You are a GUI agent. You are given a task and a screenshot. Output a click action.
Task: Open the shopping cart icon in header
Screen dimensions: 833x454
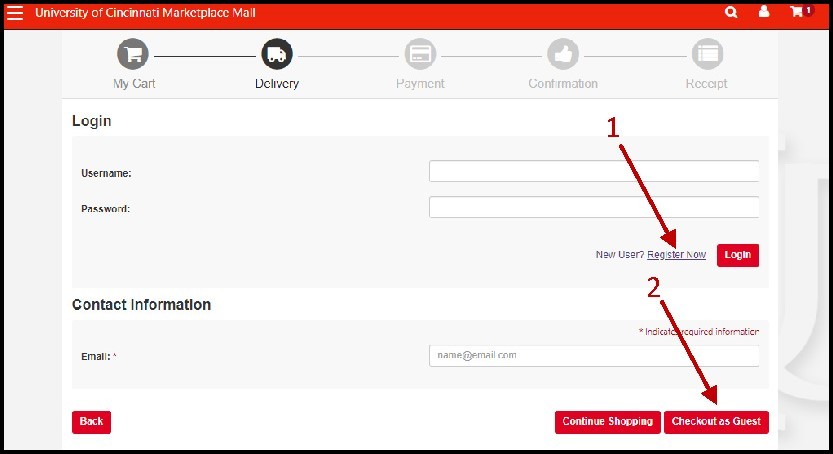click(x=797, y=13)
